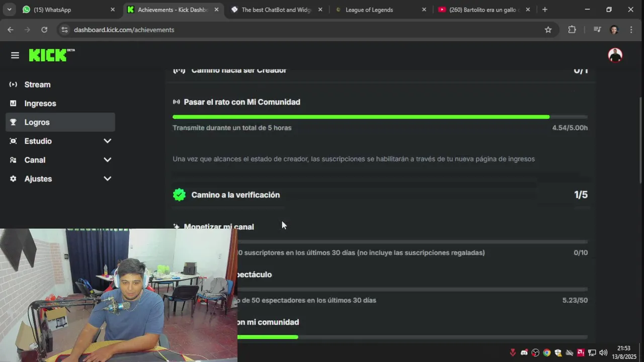Open the volume speaker tray icon

tap(603, 352)
